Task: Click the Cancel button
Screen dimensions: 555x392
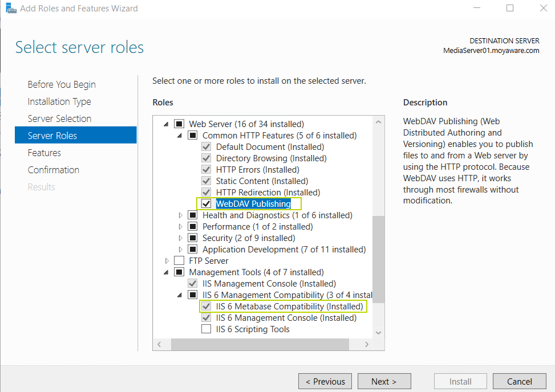Action: (519, 381)
